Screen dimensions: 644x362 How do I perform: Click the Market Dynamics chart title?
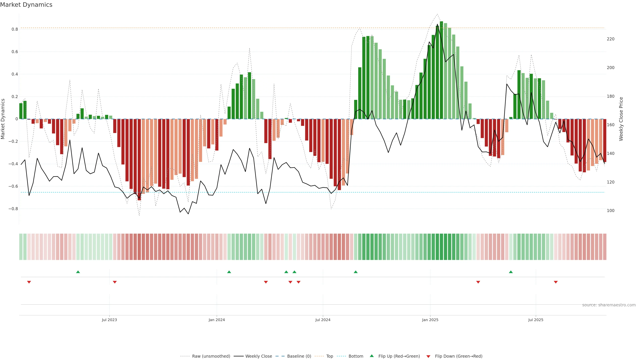pyautogui.click(x=26, y=5)
